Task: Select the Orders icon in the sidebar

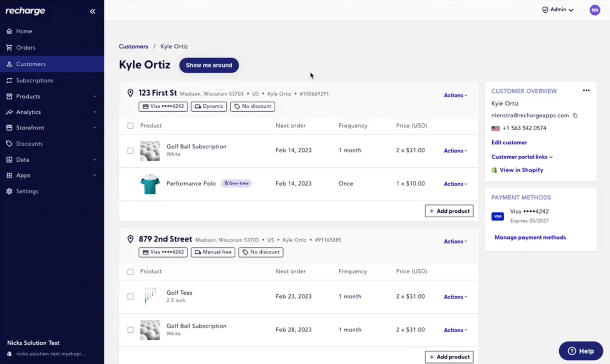Action: 9,47
